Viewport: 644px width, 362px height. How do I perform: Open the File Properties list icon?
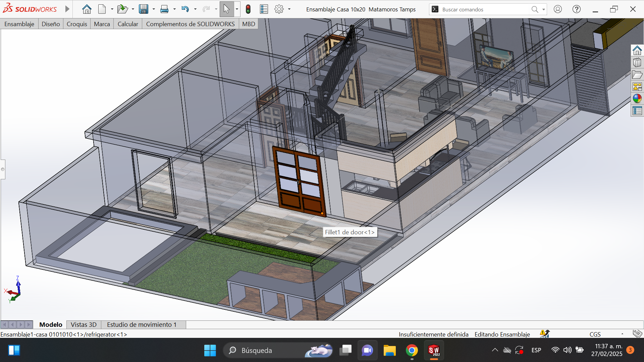coord(264,9)
